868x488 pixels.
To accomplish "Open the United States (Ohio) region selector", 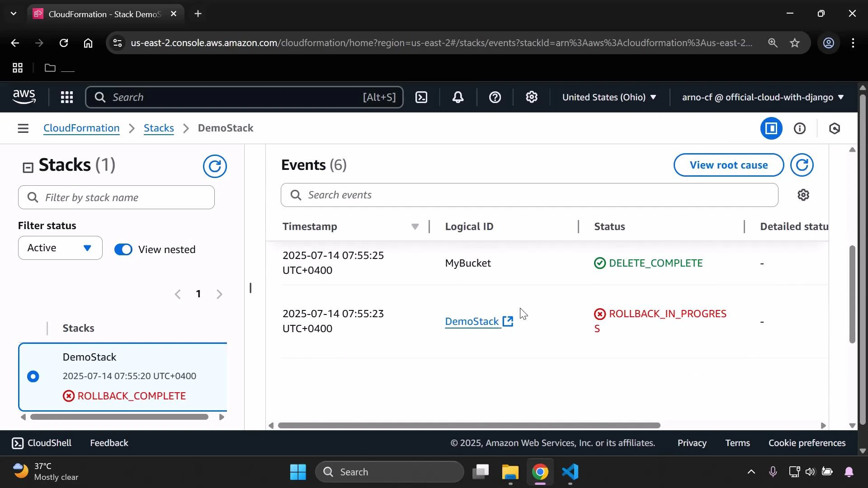I will tap(609, 97).
